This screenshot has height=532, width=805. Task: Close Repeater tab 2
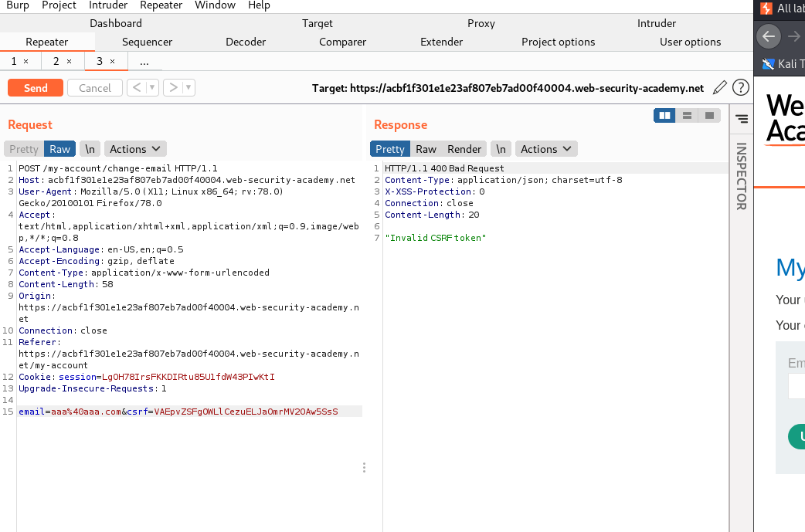pyautogui.click(x=70, y=62)
